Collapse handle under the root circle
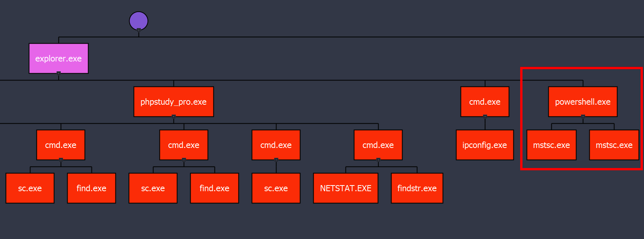This screenshot has width=644, height=239. pyautogui.click(x=139, y=30)
